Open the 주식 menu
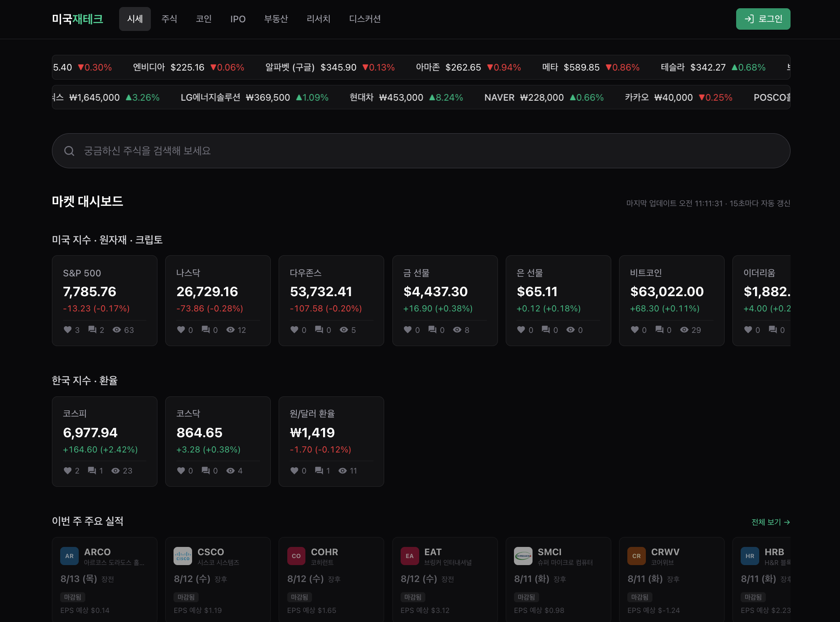The image size is (840, 622). (x=169, y=19)
